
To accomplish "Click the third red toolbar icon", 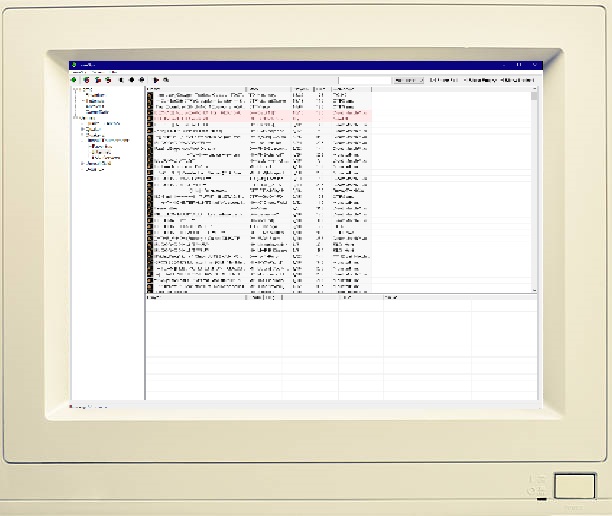I will 107,79.
